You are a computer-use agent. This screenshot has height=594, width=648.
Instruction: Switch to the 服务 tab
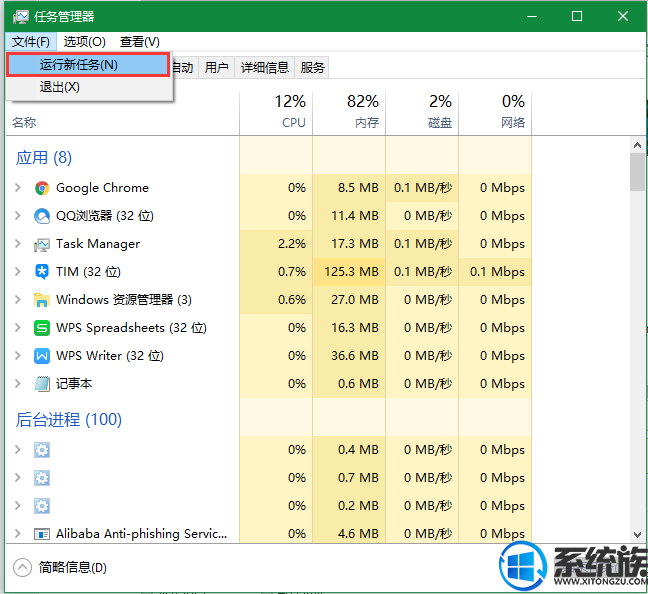tap(312, 67)
